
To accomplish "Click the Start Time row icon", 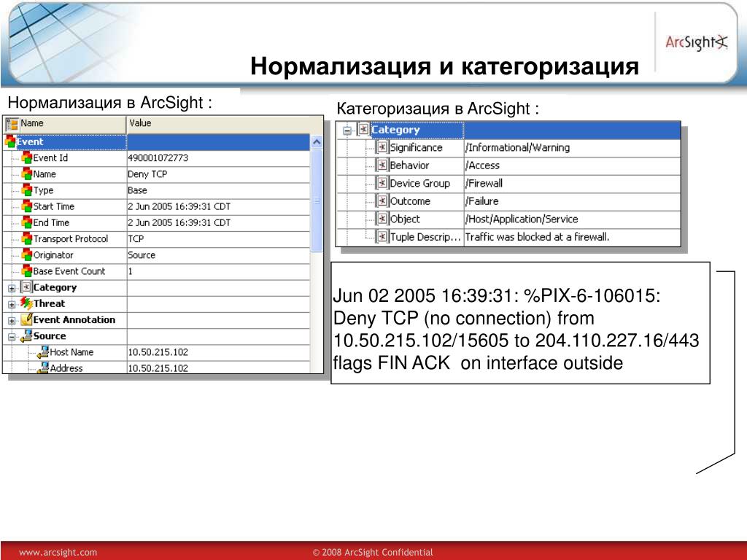I will [x=27, y=206].
